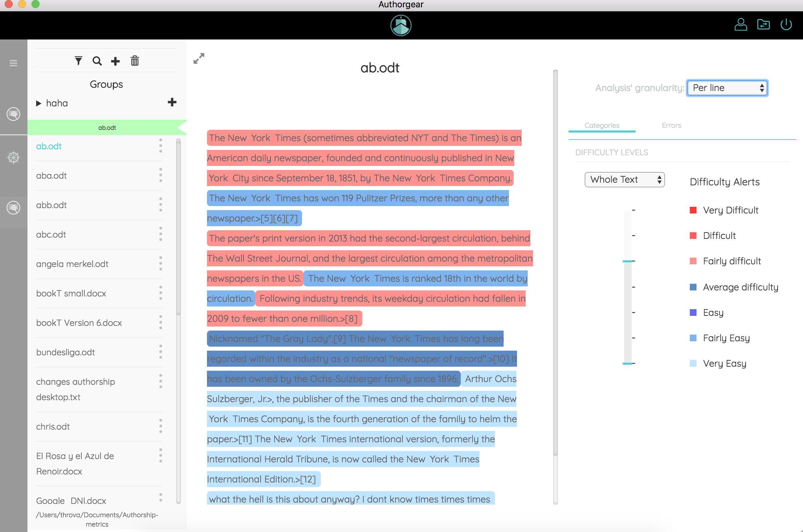
Task: Click the power logout icon
Action: [786, 25]
